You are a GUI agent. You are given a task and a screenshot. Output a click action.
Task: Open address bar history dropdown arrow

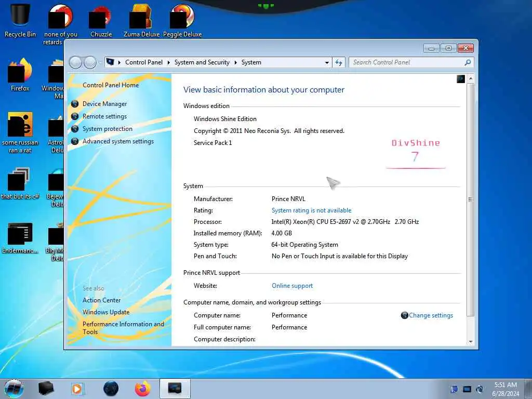pos(327,63)
